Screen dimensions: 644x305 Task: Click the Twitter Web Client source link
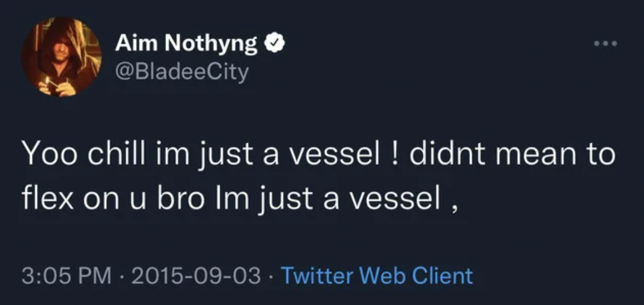point(377,275)
